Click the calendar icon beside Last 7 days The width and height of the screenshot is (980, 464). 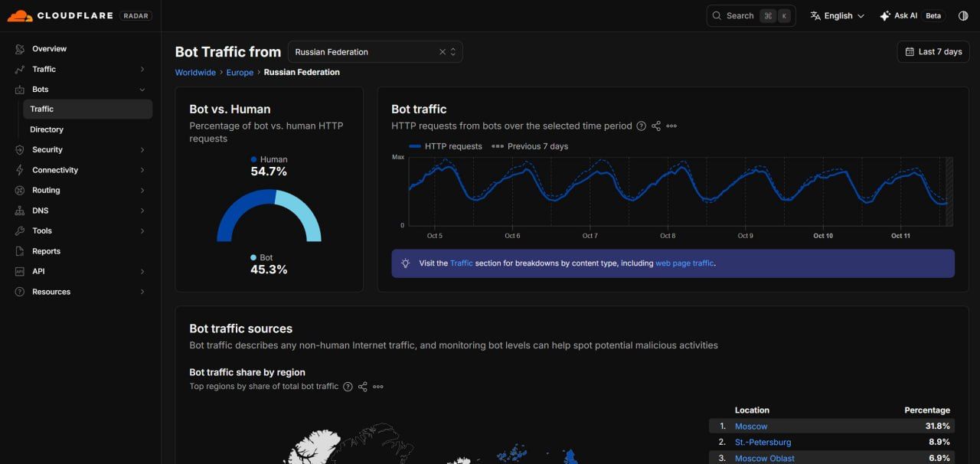click(910, 52)
